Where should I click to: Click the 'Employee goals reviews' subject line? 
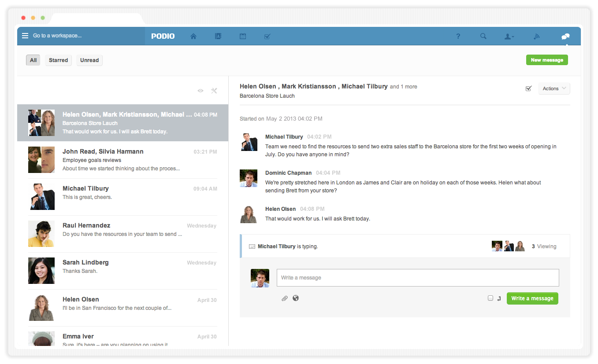(x=92, y=160)
